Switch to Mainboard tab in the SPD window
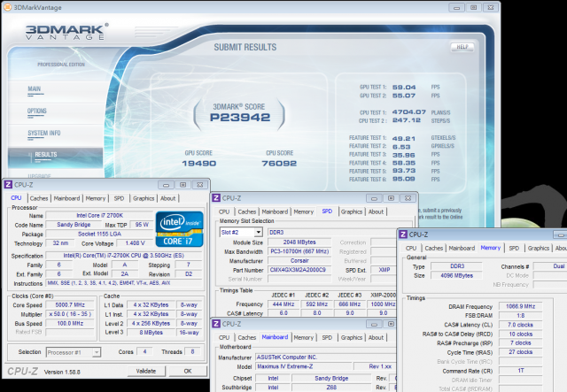567x392 pixels. [x=275, y=211]
